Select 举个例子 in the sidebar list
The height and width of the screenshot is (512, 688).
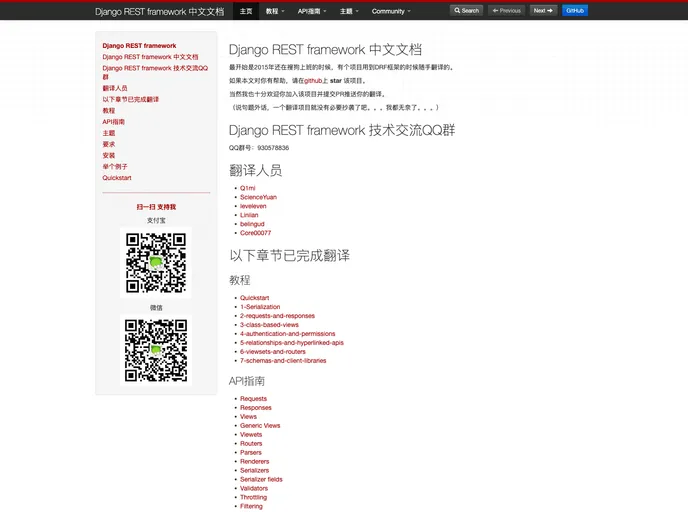(x=115, y=167)
